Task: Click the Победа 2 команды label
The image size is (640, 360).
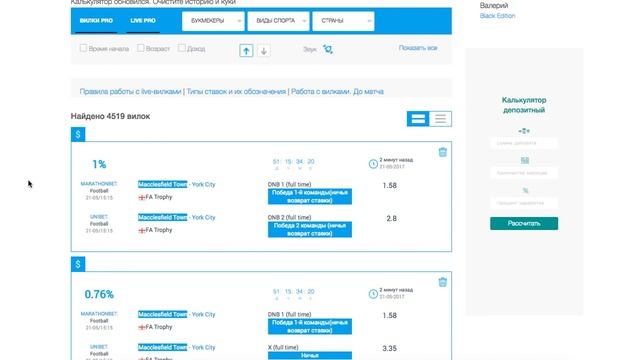Action: (x=310, y=229)
